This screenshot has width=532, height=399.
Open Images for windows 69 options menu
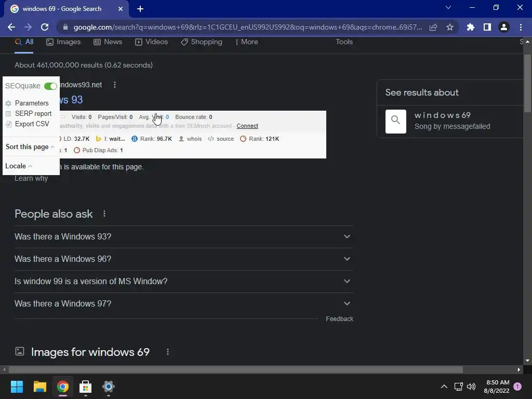(x=168, y=352)
